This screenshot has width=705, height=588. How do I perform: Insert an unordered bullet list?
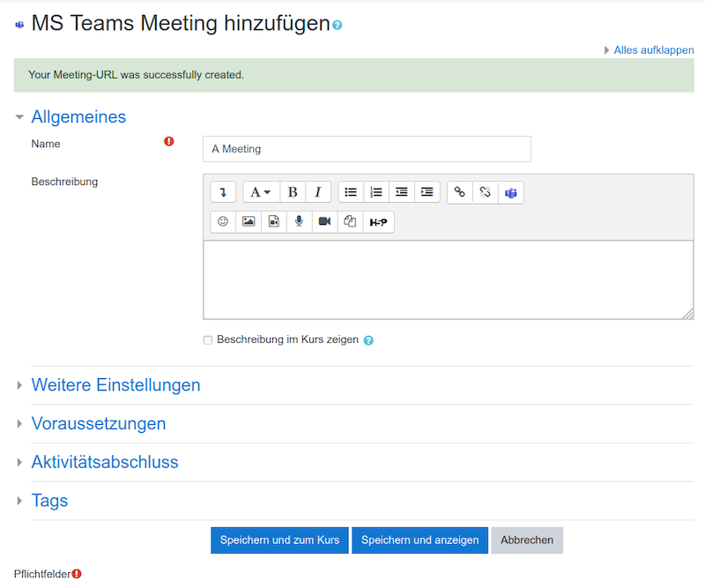[x=351, y=192]
